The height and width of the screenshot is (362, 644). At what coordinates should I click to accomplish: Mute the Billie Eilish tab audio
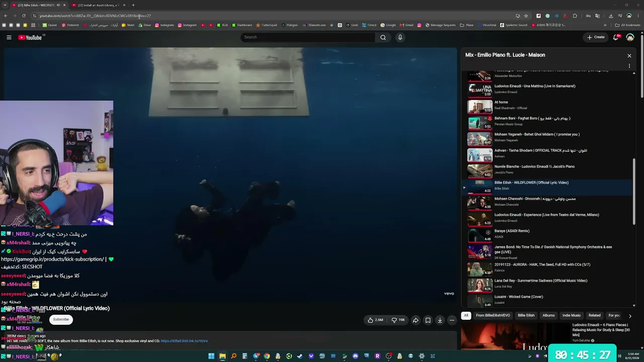(58, 5)
